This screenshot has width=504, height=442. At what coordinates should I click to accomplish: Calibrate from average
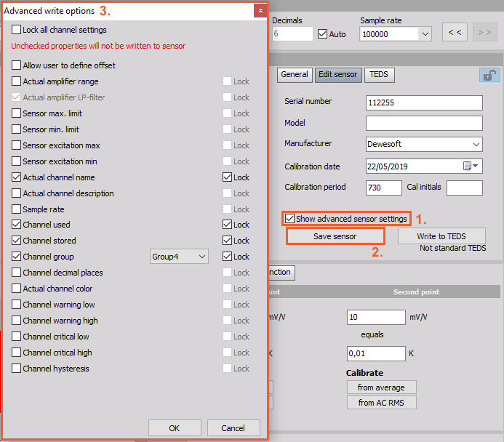tap(382, 387)
